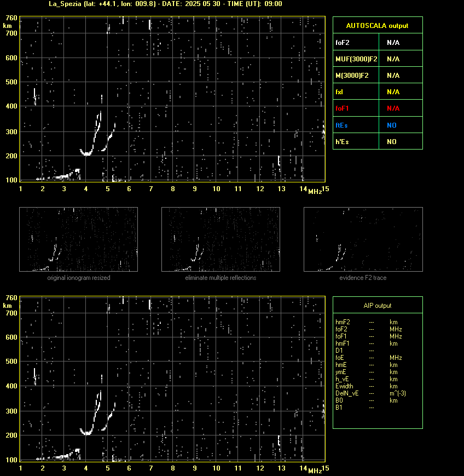Select the MUF(3000)F2 row label
The image size is (464, 476).
(356, 59)
